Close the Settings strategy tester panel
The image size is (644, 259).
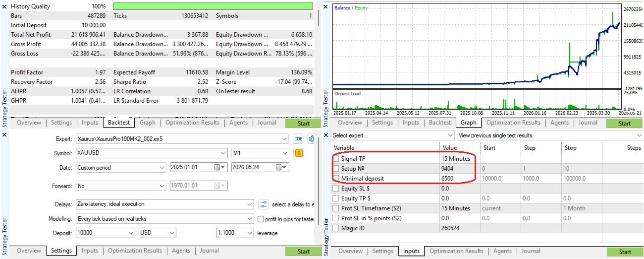(x=5, y=135)
